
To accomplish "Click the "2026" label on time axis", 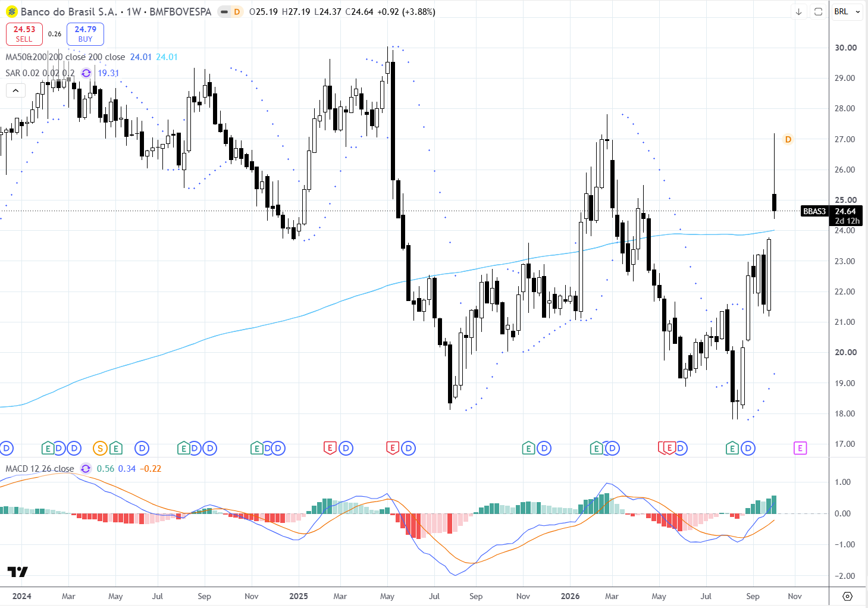I will (570, 596).
